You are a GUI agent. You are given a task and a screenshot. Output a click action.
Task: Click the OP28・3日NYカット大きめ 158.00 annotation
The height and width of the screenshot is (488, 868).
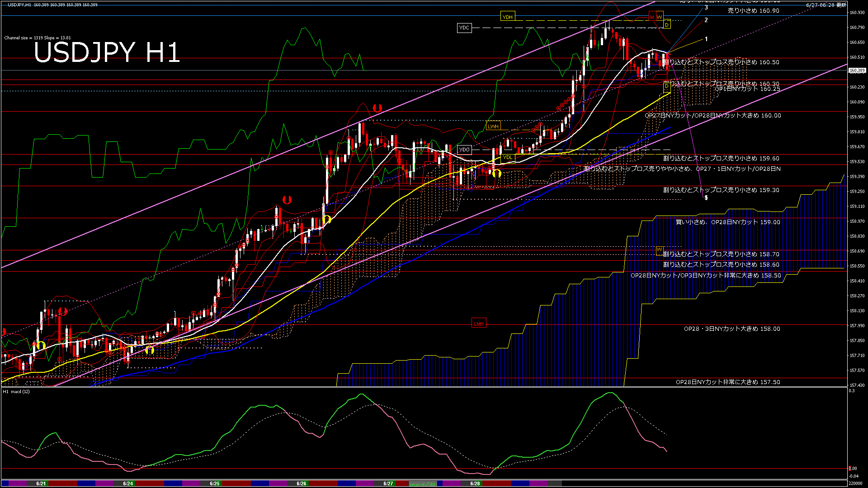pyautogui.click(x=732, y=328)
